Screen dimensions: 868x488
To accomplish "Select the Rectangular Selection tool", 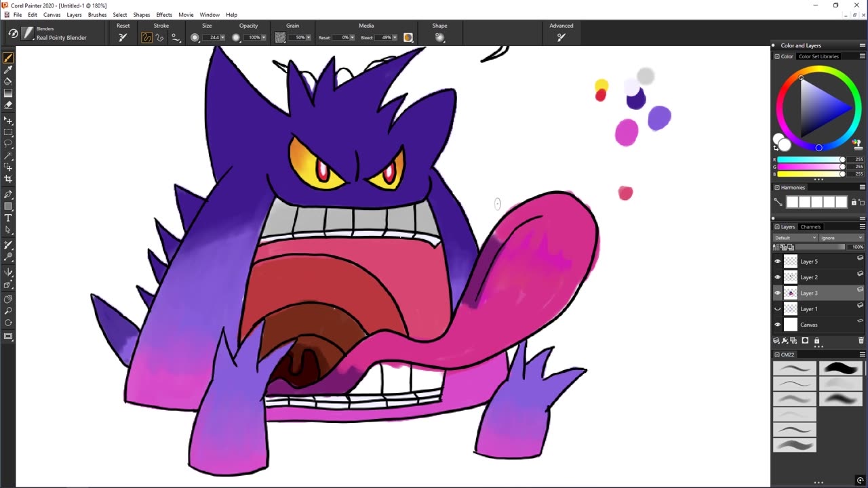I will pos(8,132).
